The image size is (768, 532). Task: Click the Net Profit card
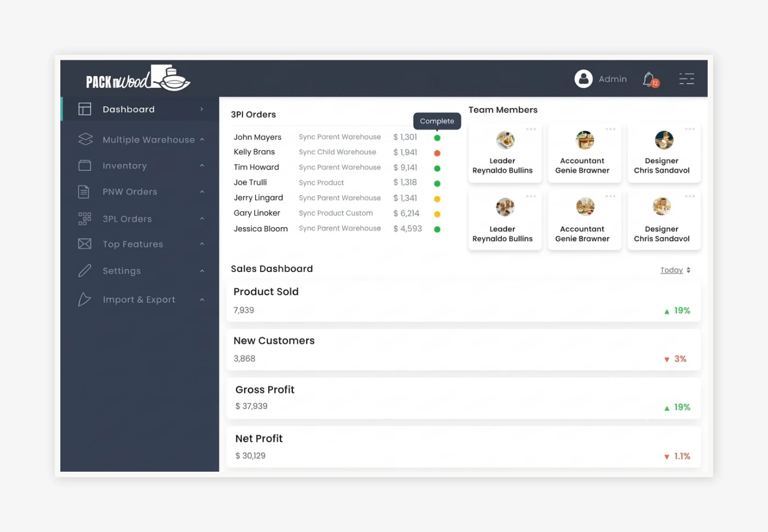(464, 448)
